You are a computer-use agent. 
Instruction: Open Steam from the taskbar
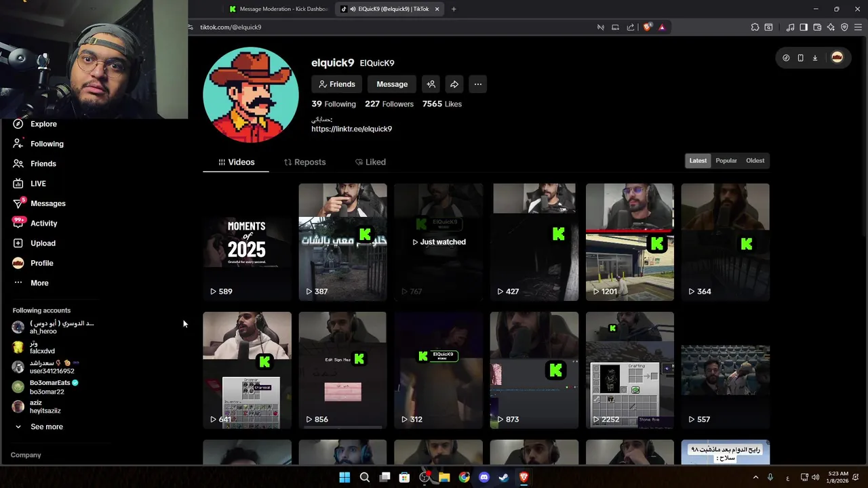[x=504, y=477]
